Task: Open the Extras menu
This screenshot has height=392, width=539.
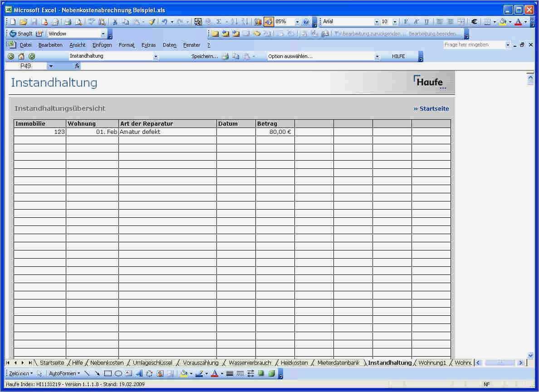Action: point(148,45)
